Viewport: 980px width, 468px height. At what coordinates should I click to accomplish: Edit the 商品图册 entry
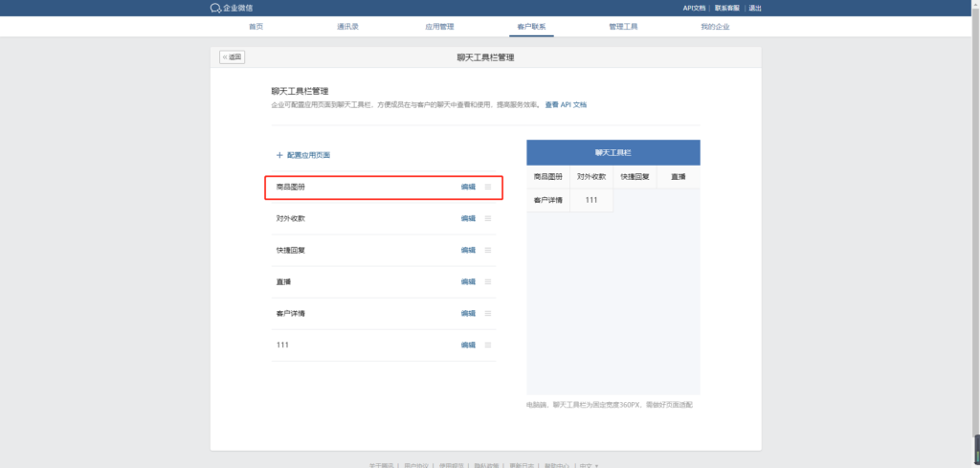coord(468,187)
